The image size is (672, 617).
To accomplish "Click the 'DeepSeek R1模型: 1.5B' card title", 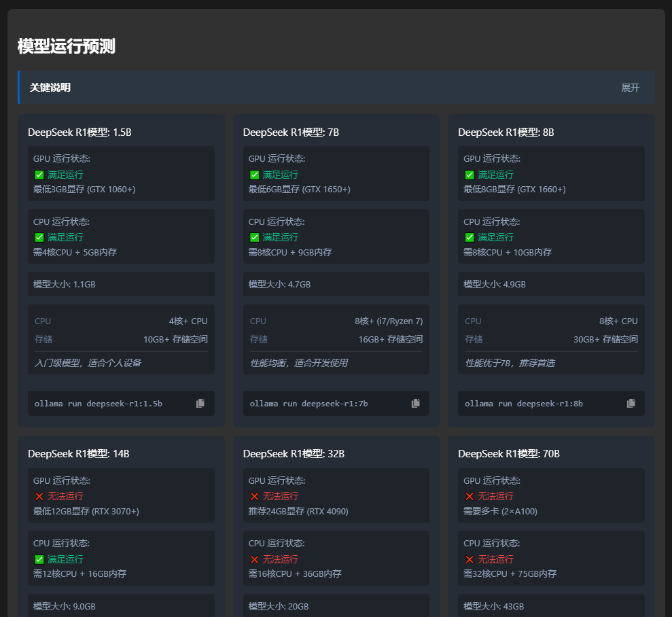I will [x=79, y=133].
